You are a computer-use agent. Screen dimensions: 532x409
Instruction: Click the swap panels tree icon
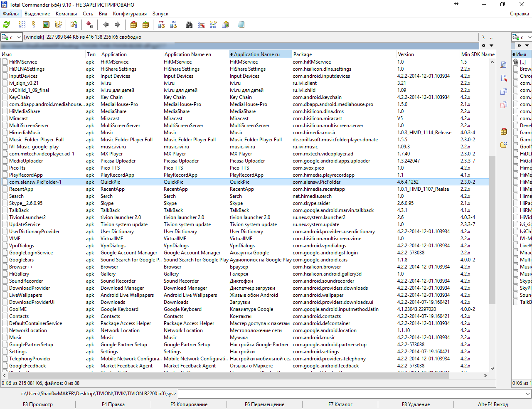(74, 25)
